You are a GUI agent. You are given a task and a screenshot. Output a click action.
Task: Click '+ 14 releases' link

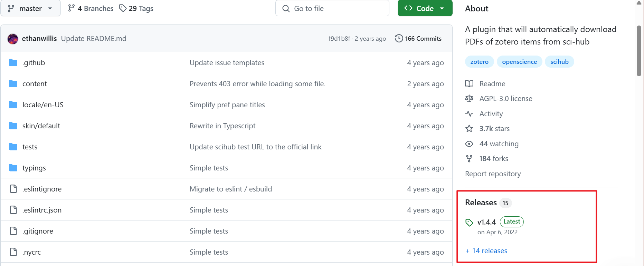point(486,251)
